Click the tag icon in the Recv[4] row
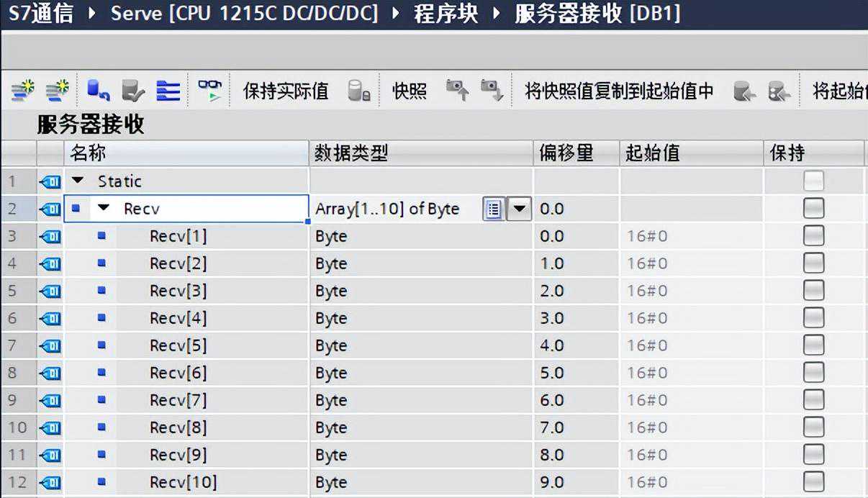This screenshot has height=498, width=868. click(50, 319)
